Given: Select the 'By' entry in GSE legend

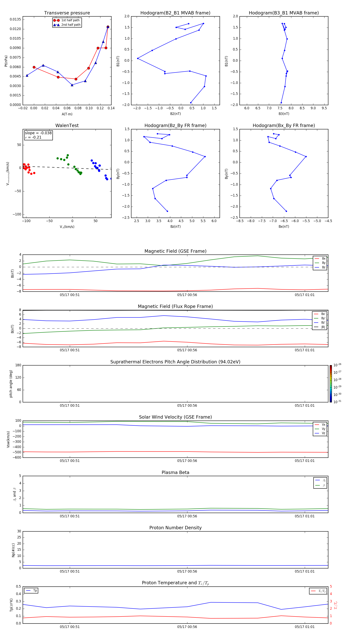Looking at the screenshot, I should (x=320, y=263).
